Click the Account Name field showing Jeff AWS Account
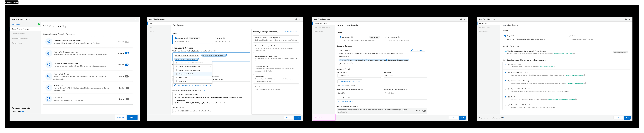Screen dimensions: 644x133 (359, 76)
